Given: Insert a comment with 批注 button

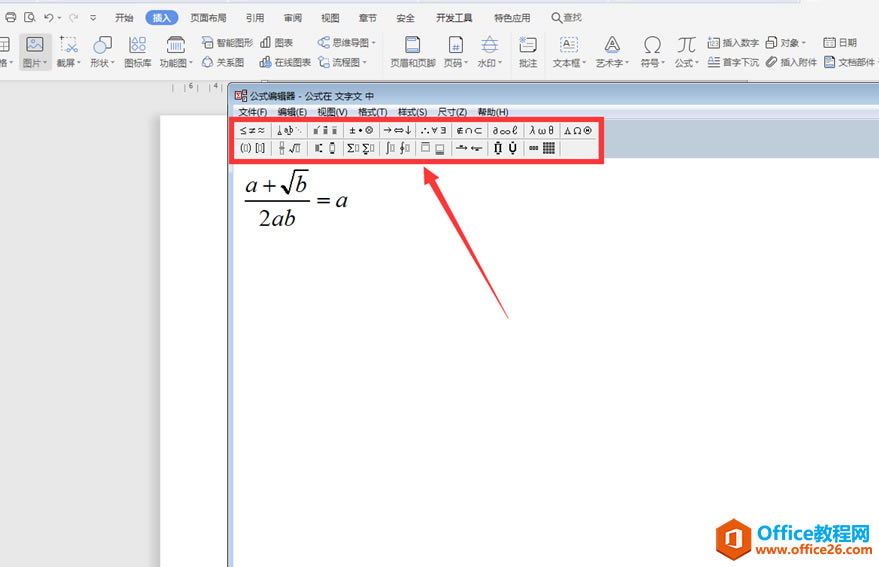Looking at the screenshot, I should [x=528, y=52].
